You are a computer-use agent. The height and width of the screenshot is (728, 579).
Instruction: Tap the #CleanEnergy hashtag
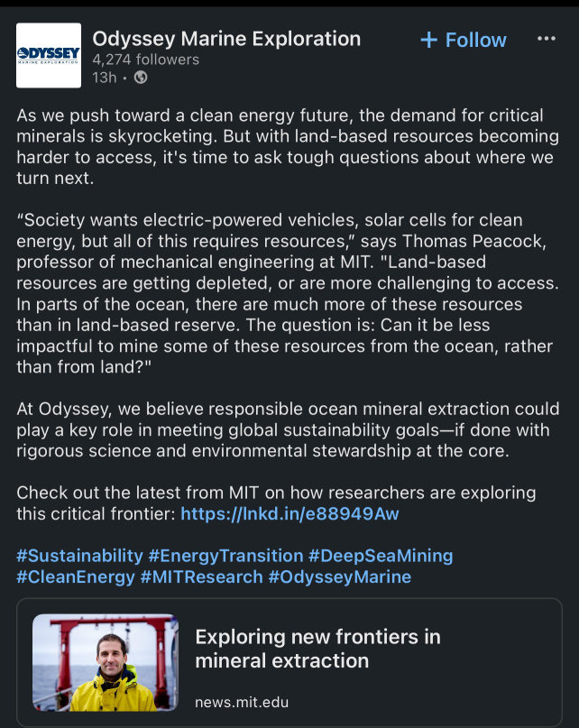pyautogui.click(x=76, y=576)
